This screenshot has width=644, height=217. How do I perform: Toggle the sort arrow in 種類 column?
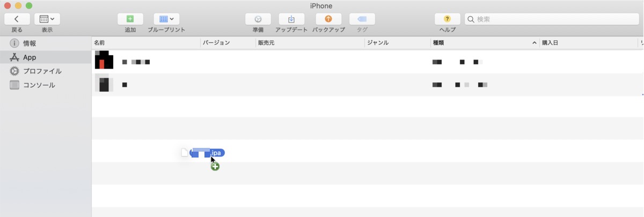coord(534,43)
